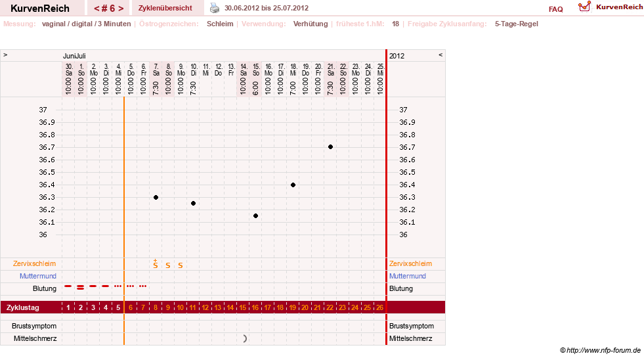Image resolution: width=644 pixels, height=358 pixels.
Task: Select the temperature point at 36.3 on day 8
Action: click(156, 197)
